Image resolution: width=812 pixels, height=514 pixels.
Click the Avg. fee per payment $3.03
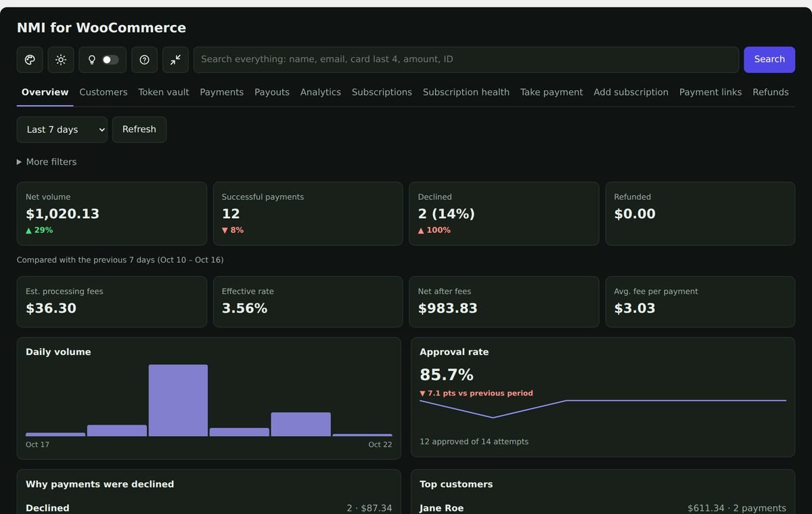point(635,309)
